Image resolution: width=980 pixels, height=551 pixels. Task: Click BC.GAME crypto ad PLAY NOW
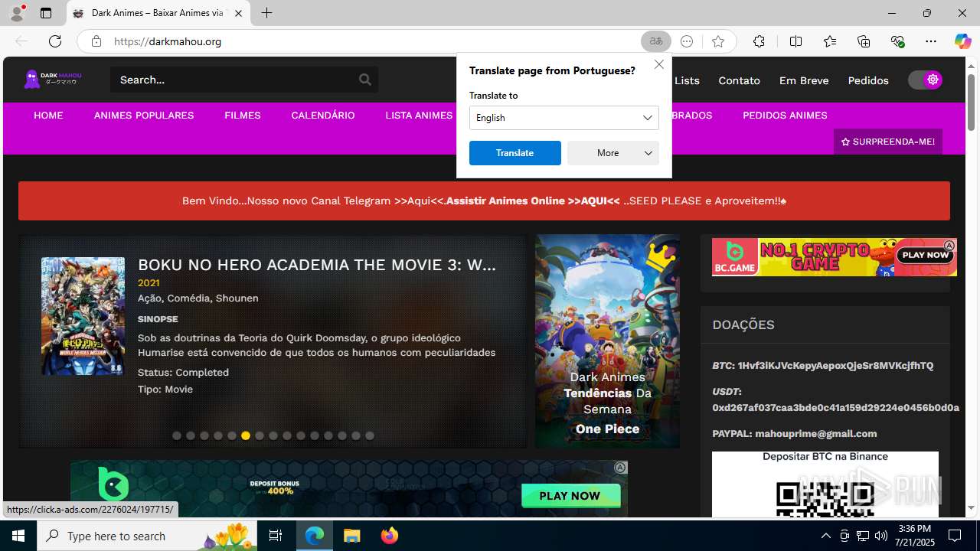(925, 255)
